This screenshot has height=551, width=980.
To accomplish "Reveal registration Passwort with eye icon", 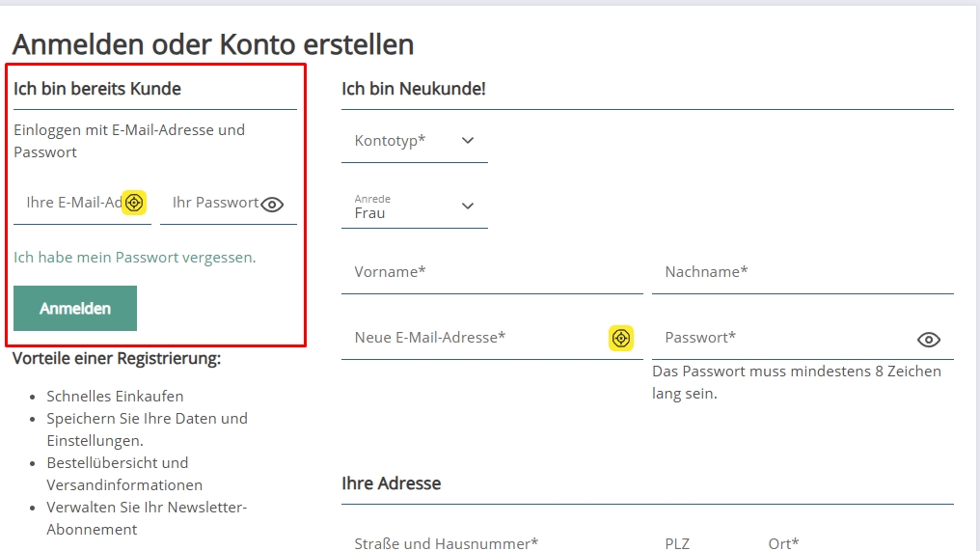I will click(928, 340).
